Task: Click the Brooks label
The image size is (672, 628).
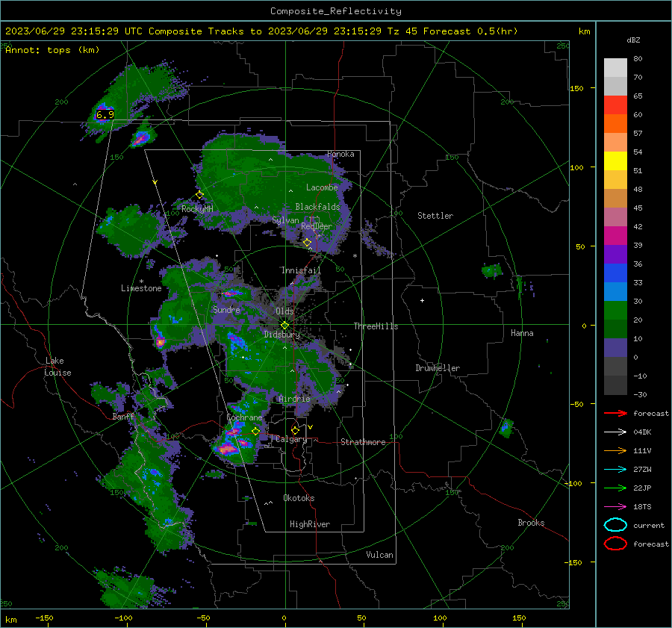Action: click(x=531, y=523)
